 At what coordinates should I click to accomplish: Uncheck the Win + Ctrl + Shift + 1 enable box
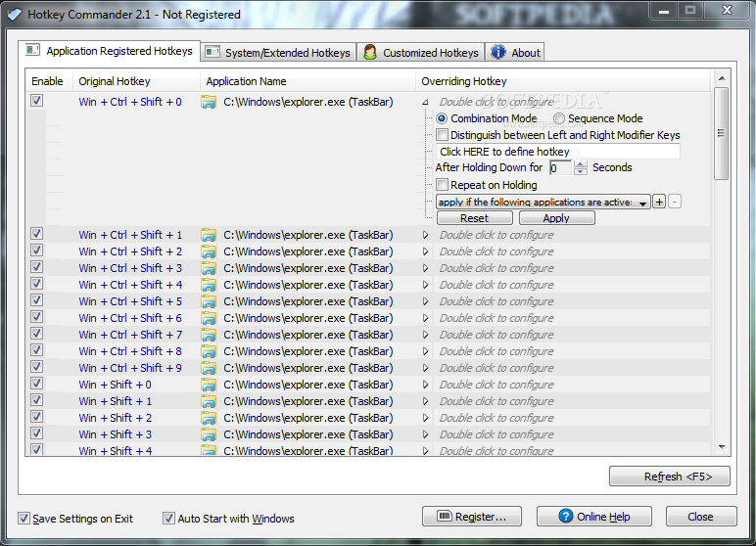36,234
